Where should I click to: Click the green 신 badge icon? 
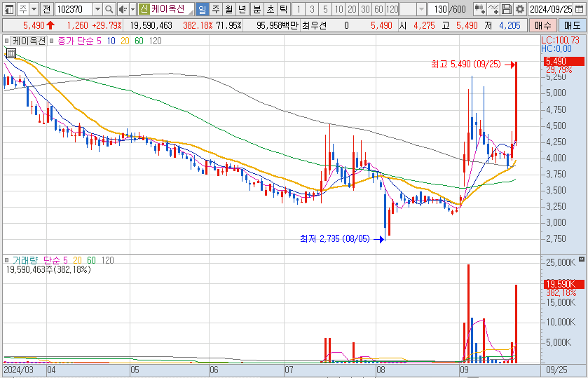143,9
